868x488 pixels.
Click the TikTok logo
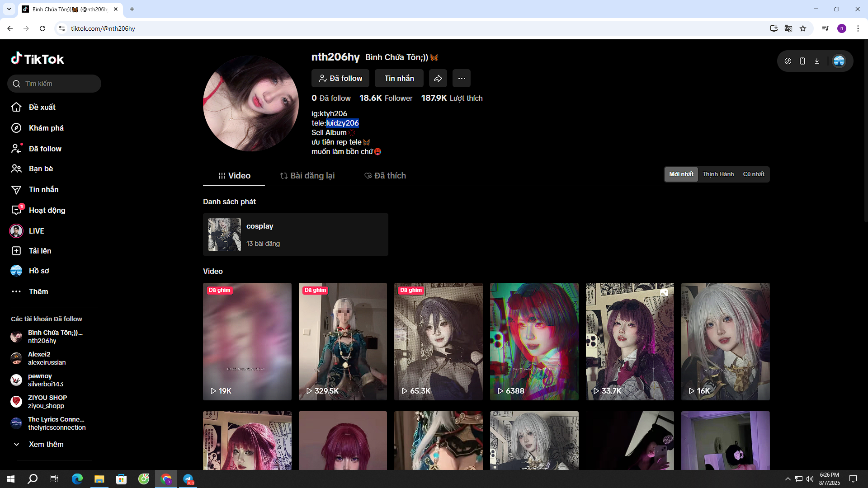tap(38, 59)
